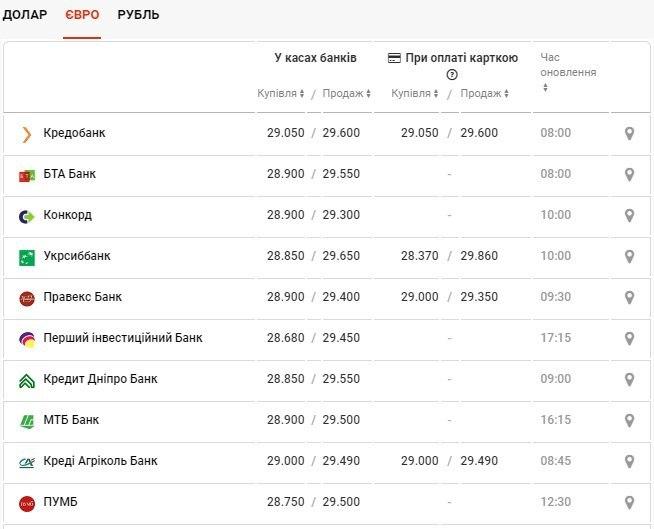Click the Кредобанк logo icon
Screen dimensions: 654x529
27,134
